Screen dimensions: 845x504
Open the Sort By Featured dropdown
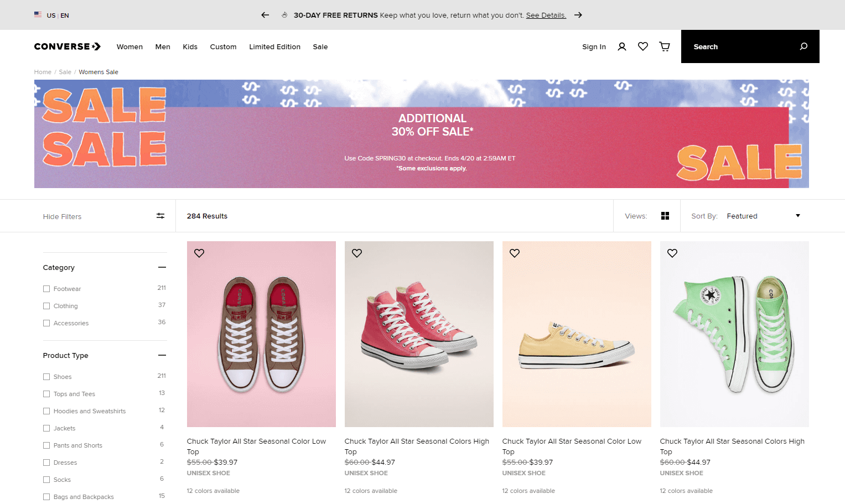click(x=763, y=216)
